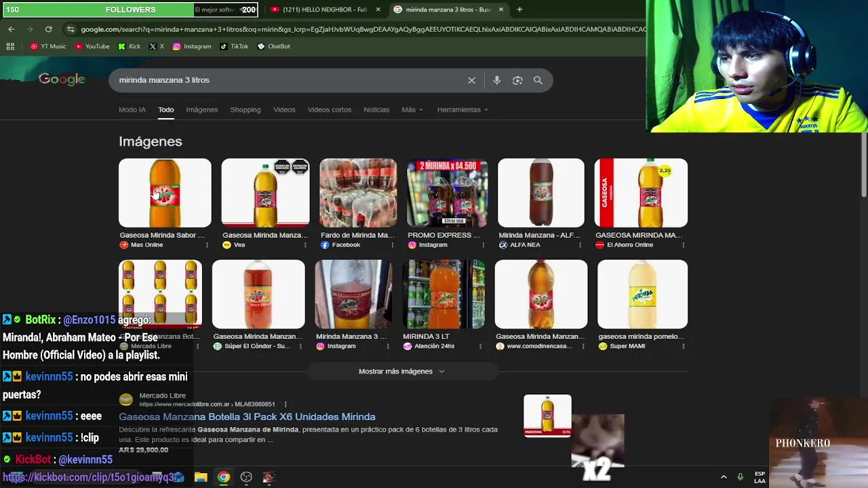Screen dimensions: 868x488
Task: Open options for Mas Online image result
Action: pyautogui.click(x=208, y=245)
